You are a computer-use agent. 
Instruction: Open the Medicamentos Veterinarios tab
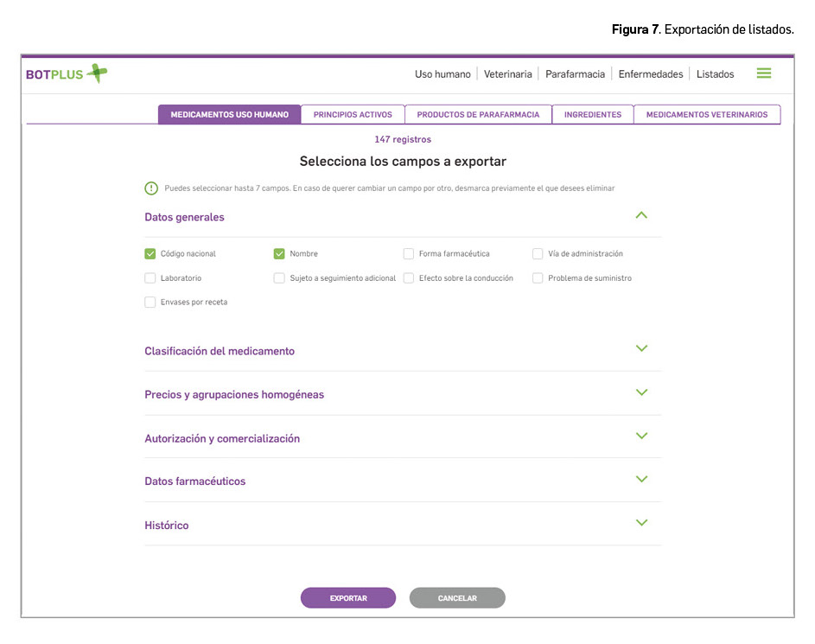pyautogui.click(x=706, y=115)
